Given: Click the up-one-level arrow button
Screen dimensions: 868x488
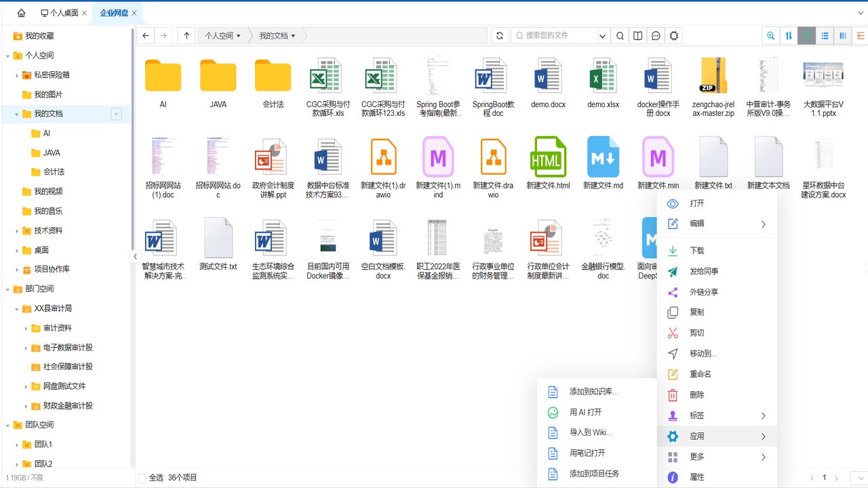Looking at the screenshot, I should (x=186, y=36).
